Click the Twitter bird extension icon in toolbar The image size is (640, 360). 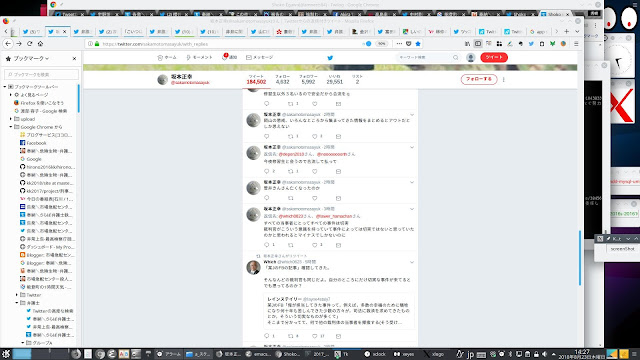531,44
